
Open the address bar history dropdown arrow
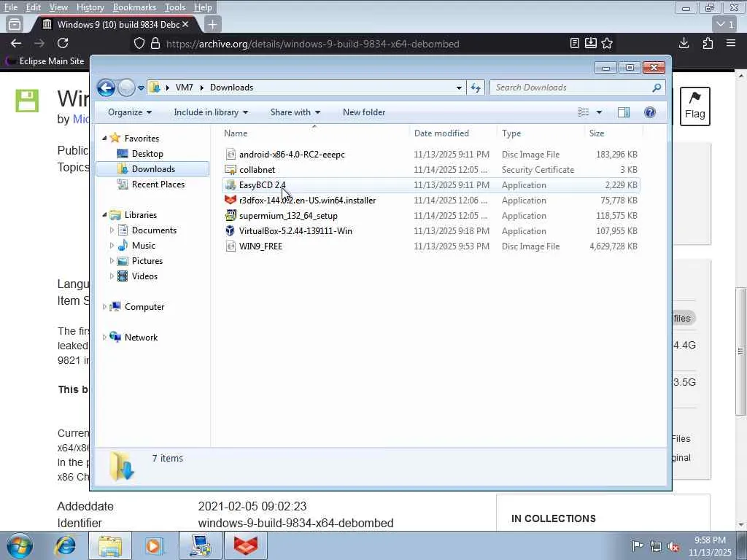(459, 87)
